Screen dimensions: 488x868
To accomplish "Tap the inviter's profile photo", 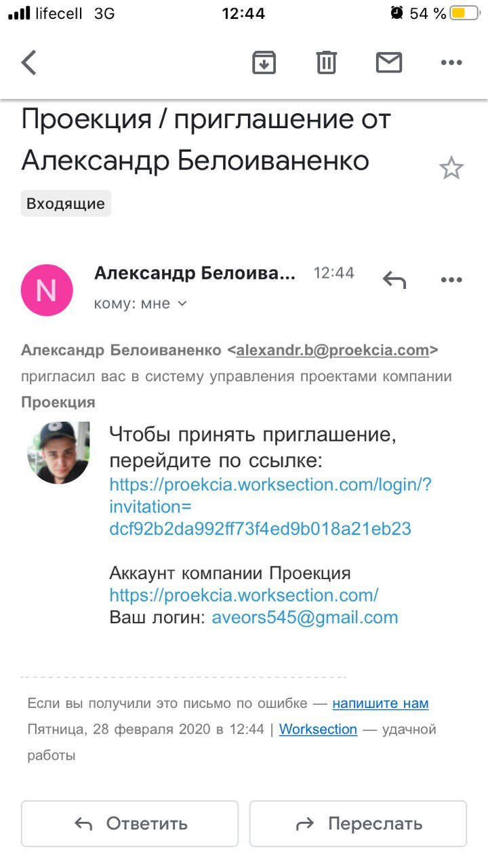I will point(58,452).
